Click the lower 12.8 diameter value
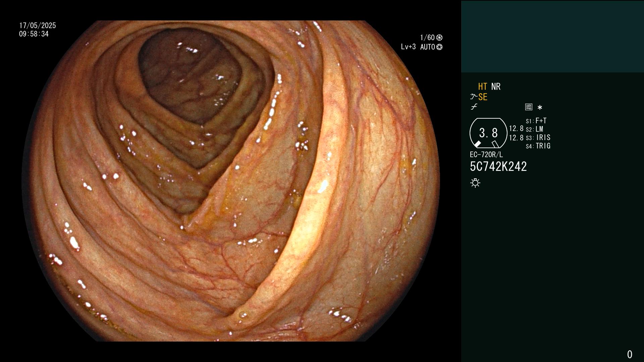 tap(516, 137)
